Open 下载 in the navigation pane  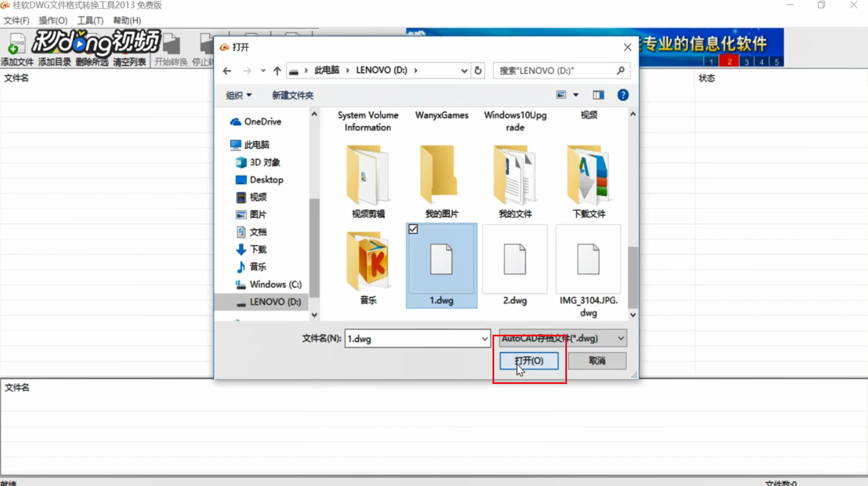point(251,249)
